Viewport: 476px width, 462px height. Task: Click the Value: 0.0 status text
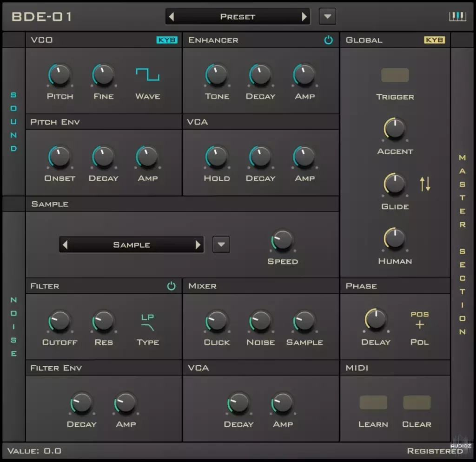pyautogui.click(x=34, y=451)
